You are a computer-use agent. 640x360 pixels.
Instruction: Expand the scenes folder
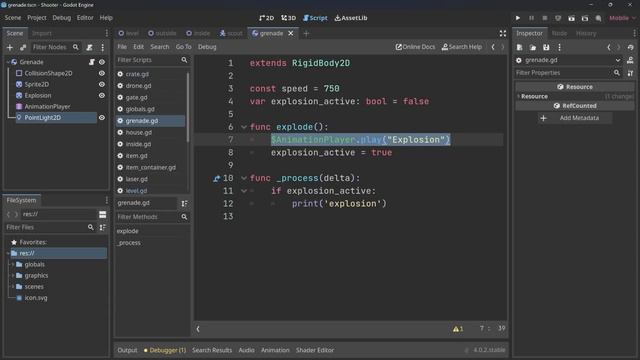[13, 287]
